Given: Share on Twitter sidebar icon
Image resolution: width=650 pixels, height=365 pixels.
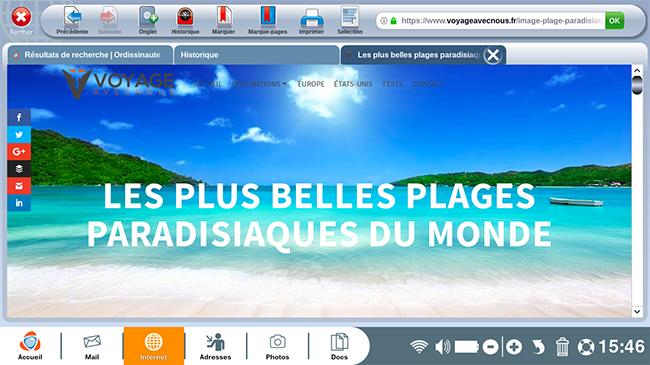Looking at the screenshot, I should (19, 134).
